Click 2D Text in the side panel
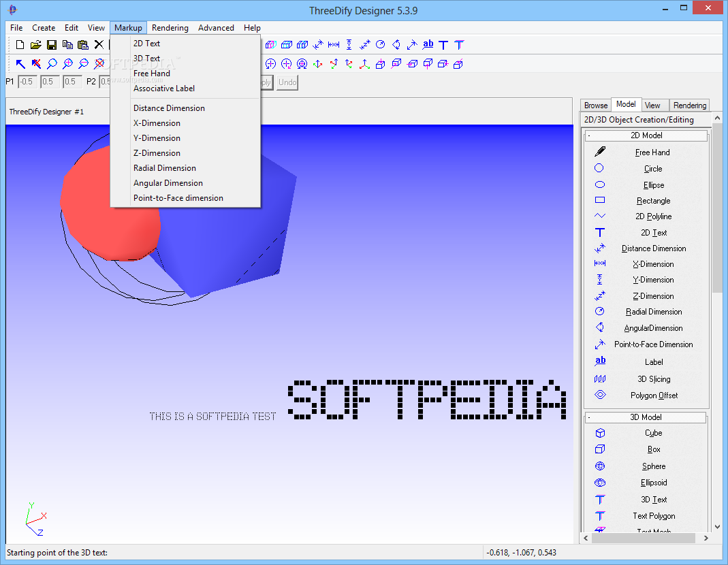728x565 pixels. (654, 233)
